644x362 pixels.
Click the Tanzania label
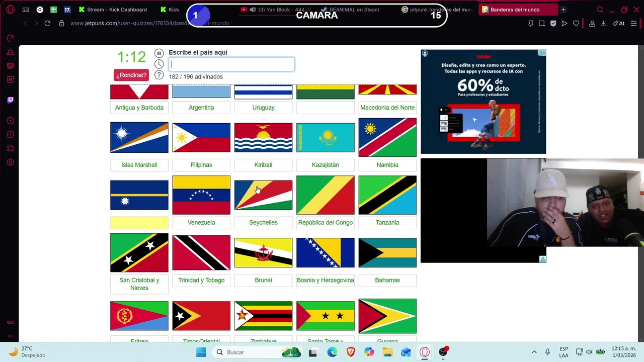coord(387,222)
